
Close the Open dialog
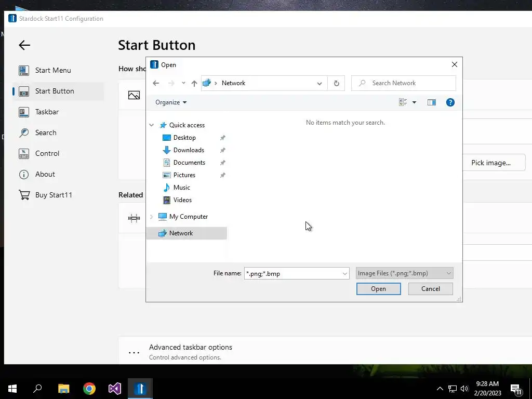[455, 64]
